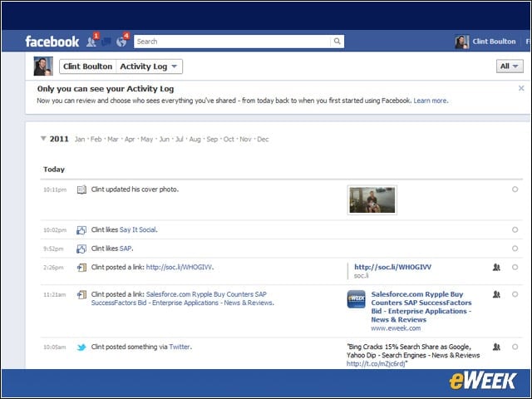Click like icon beside Clint likes SAP

coord(81,249)
